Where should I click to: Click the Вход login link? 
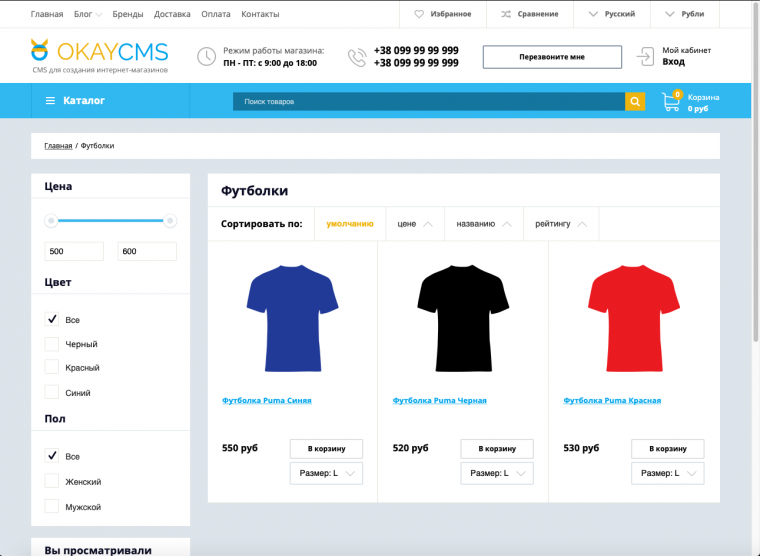[674, 62]
